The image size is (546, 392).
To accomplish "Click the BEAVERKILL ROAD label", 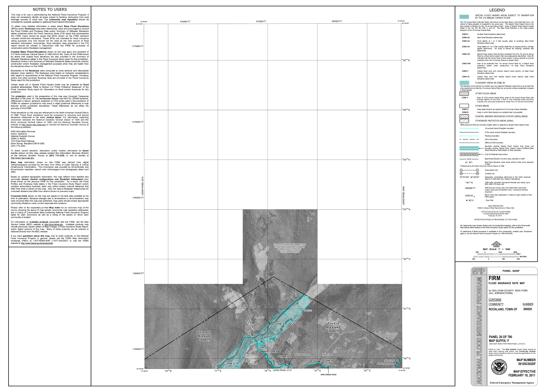I will tap(297, 320).
